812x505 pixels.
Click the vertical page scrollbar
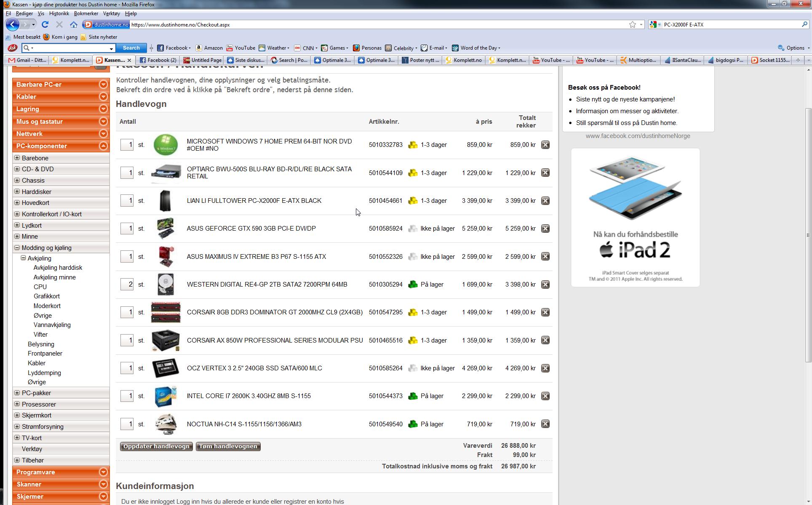808,235
